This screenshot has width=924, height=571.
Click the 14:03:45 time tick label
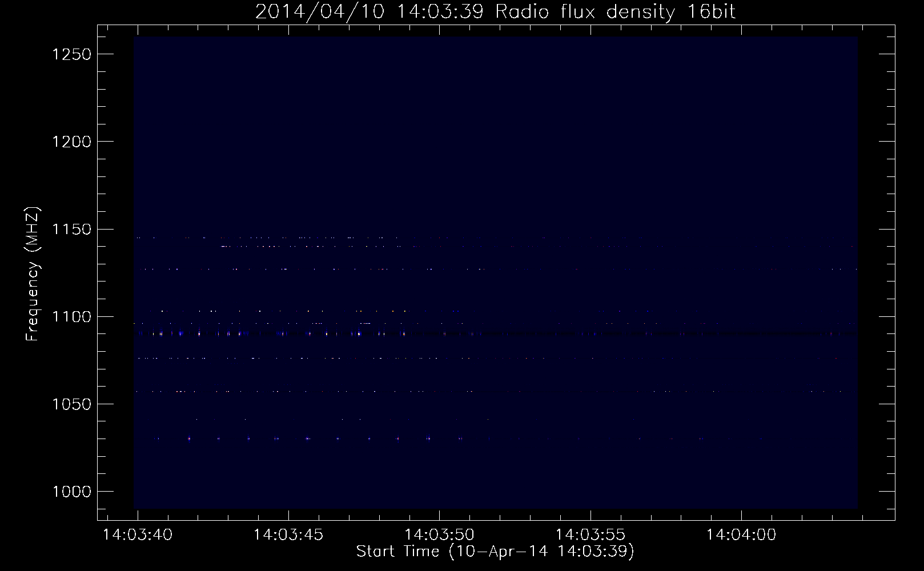(288, 535)
